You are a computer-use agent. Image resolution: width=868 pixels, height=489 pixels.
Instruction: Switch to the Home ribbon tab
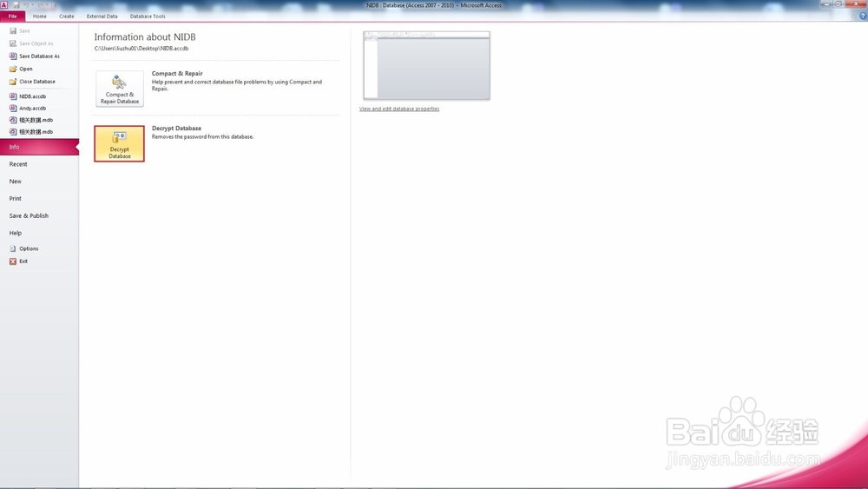[x=40, y=16]
